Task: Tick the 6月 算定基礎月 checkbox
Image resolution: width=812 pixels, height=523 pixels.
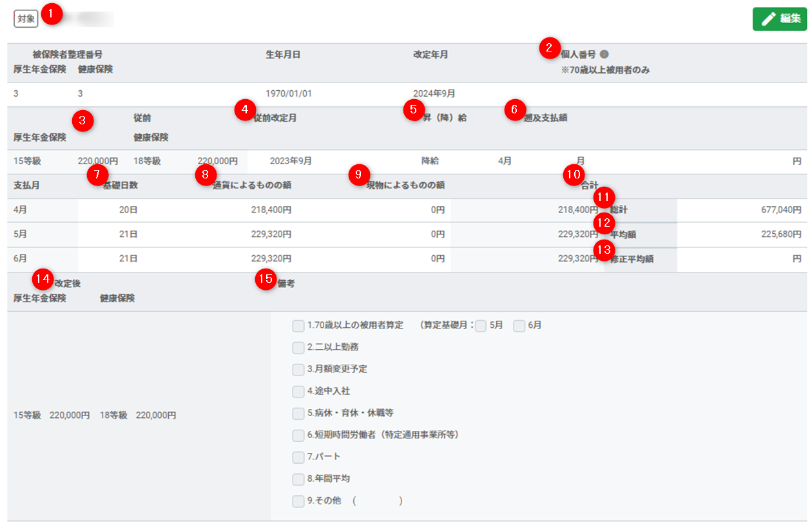Action: 519,326
